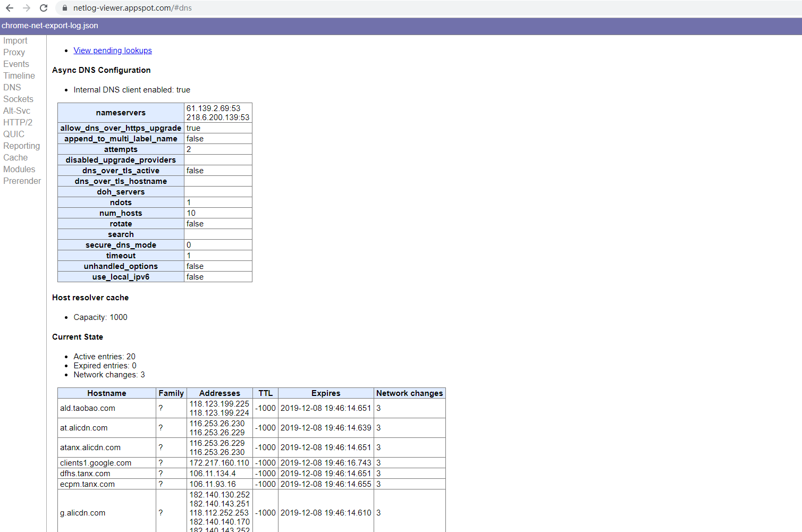Click address 172.217.160.110
Screen dimensions: 802x532
pyautogui.click(x=220, y=463)
